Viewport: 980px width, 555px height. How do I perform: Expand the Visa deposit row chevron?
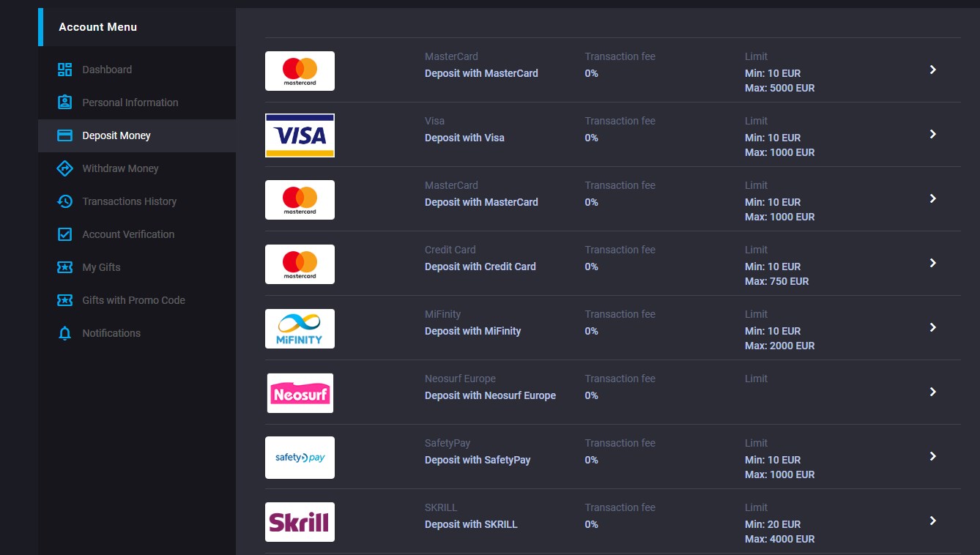pos(932,134)
